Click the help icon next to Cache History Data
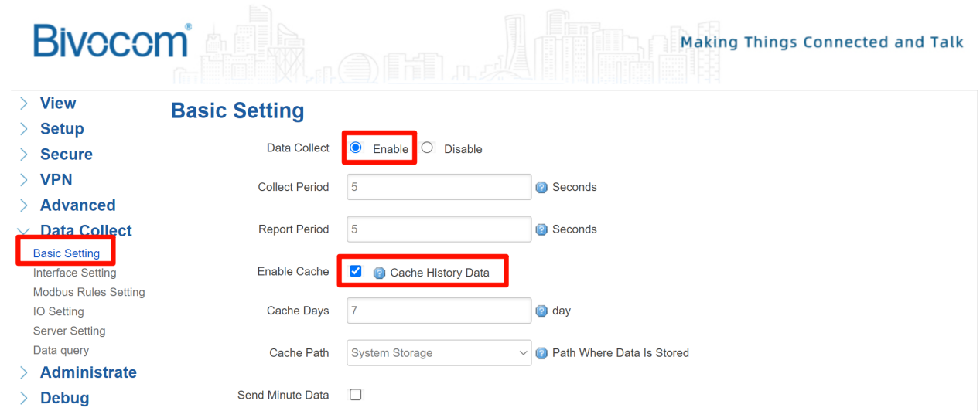 click(x=379, y=273)
